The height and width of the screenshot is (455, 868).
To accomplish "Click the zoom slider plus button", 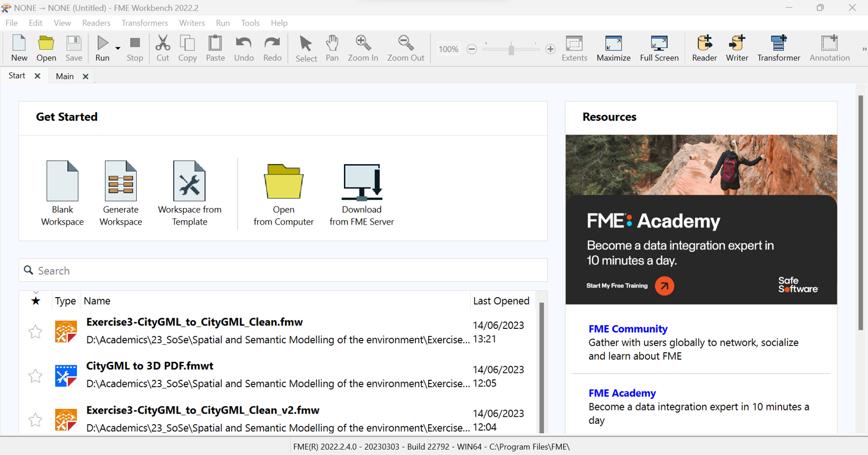I will click(551, 49).
